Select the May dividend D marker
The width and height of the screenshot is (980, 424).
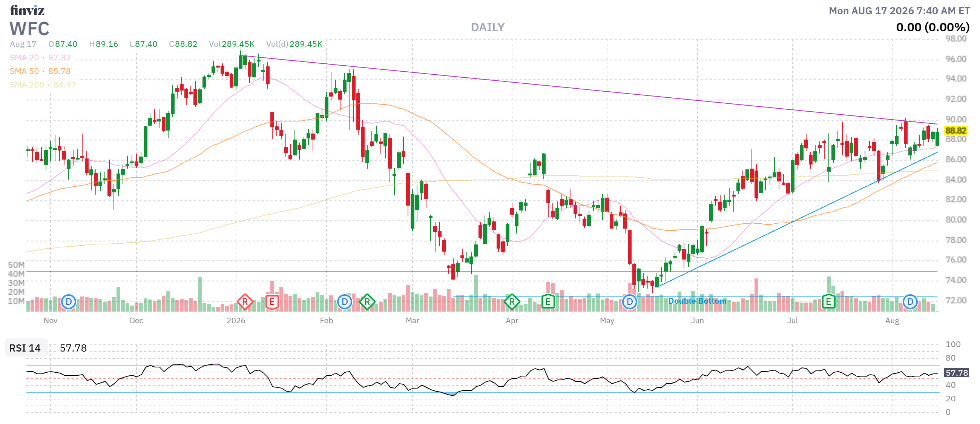coord(630,302)
